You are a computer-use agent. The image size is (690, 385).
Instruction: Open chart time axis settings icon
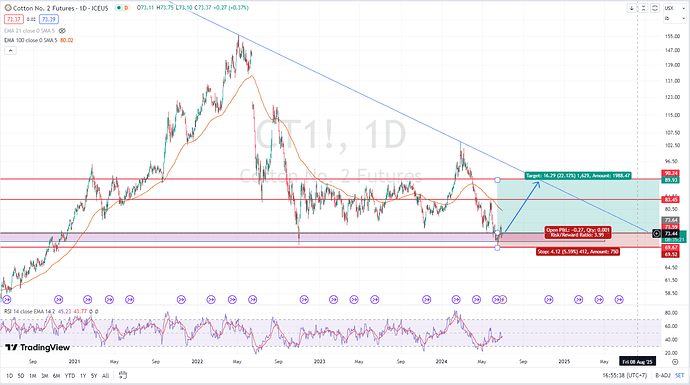pos(675,362)
